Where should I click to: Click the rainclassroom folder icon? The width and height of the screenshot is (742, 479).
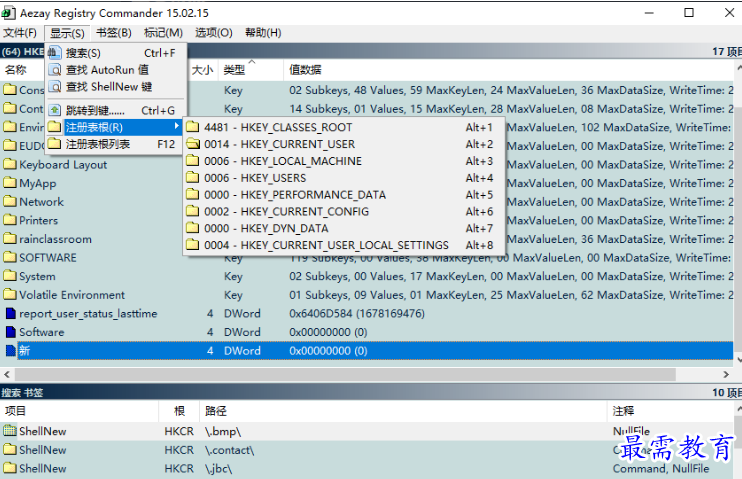click(10, 239)
